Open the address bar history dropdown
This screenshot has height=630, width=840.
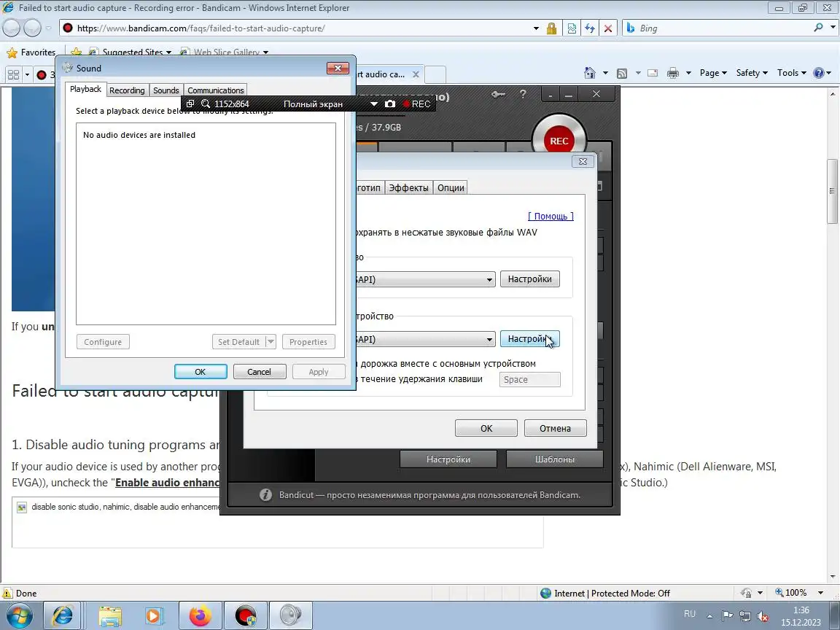tap(536, 28)
